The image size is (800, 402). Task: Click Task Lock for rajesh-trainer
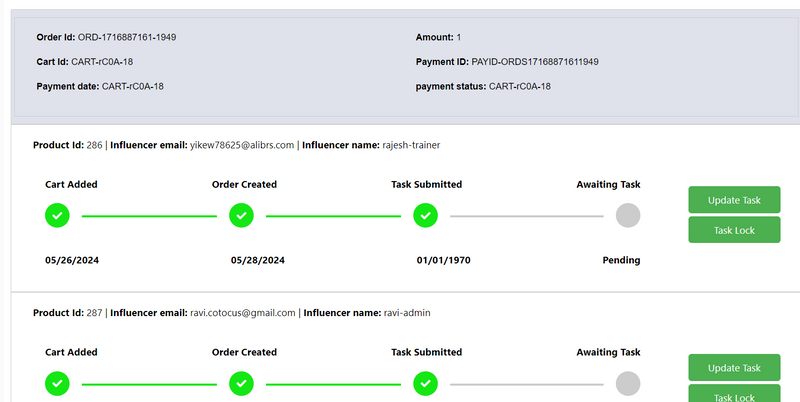pos(734,230)
